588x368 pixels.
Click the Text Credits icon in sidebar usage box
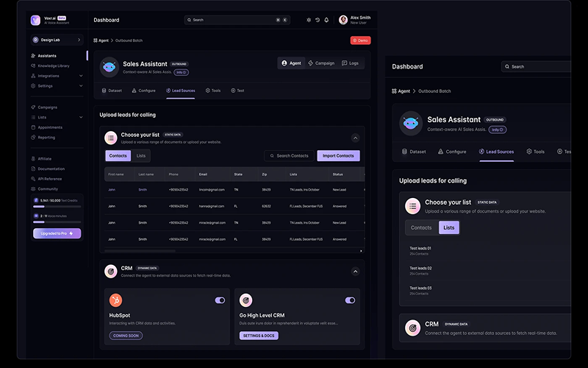coord(36,200)
